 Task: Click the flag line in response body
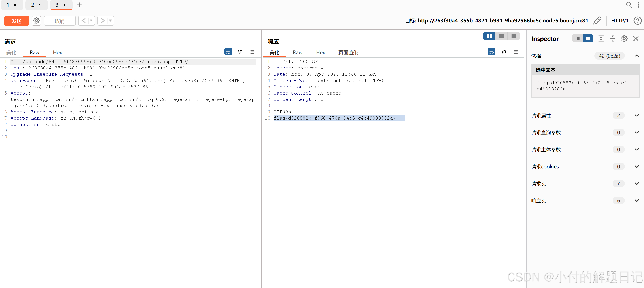pos(334,118)
